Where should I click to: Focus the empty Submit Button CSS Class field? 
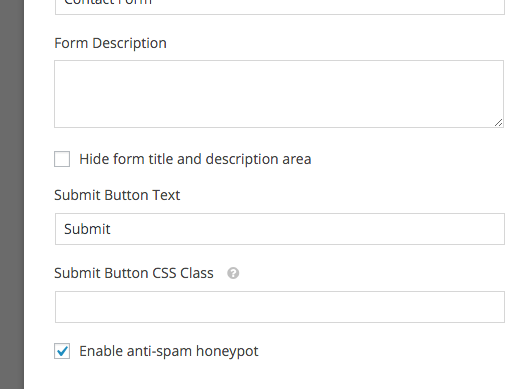(x=280, y=307)
